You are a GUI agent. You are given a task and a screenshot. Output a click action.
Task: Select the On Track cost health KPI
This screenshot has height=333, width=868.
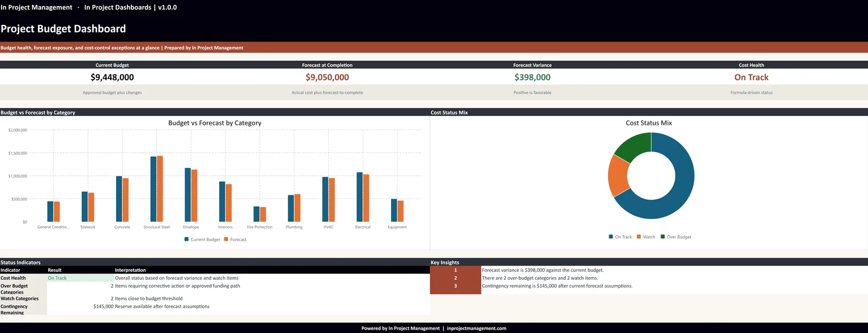pos(751,78)
